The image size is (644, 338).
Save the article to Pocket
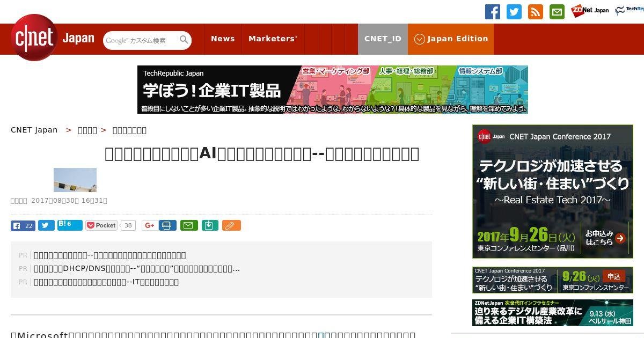coord(101,225)
